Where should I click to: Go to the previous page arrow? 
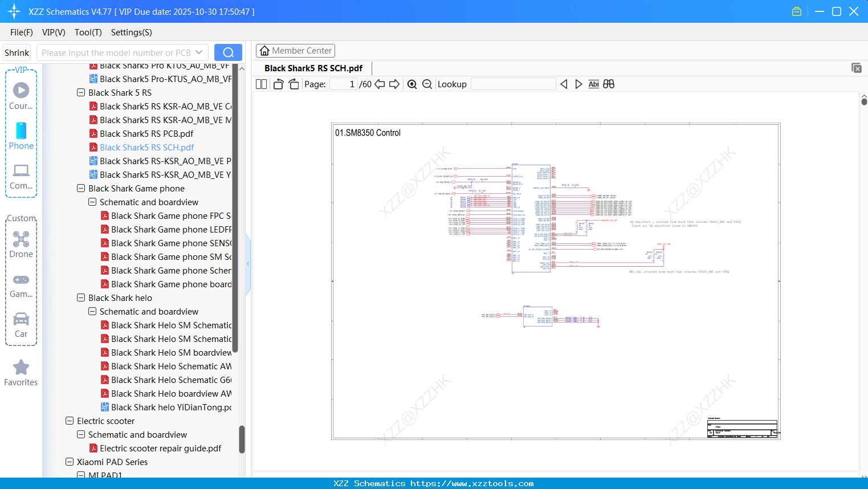pos(380,84)
